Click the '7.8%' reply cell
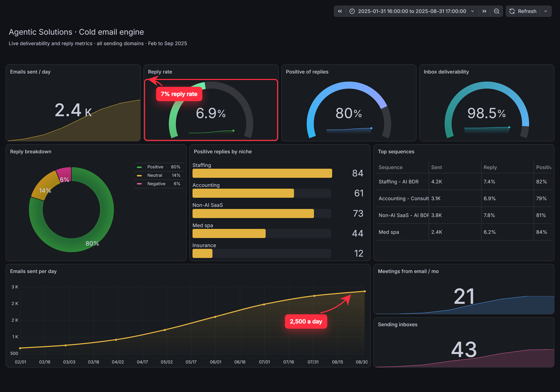560x392 pixels. click(507, 215)
